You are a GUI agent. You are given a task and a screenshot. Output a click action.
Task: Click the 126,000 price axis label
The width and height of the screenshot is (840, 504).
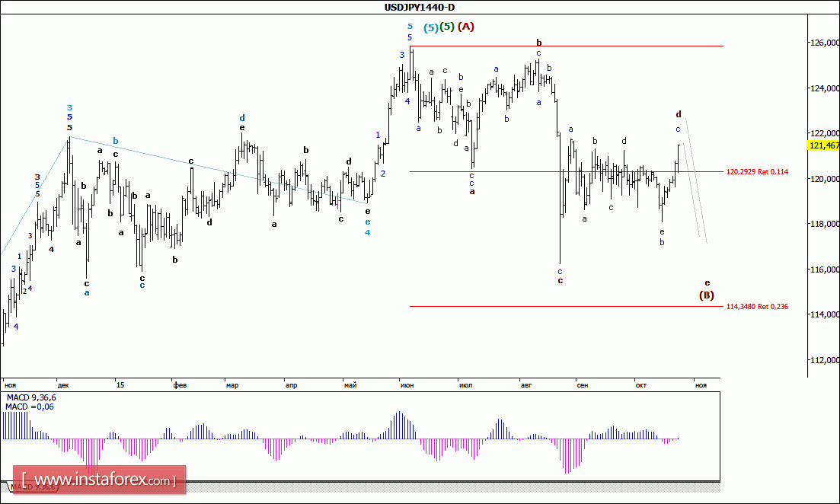[825, 43]
